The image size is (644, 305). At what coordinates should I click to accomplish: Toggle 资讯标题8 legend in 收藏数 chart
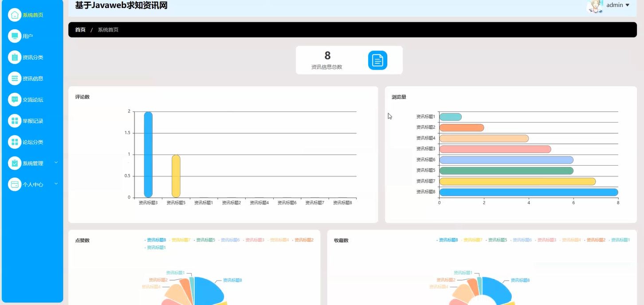447,240
